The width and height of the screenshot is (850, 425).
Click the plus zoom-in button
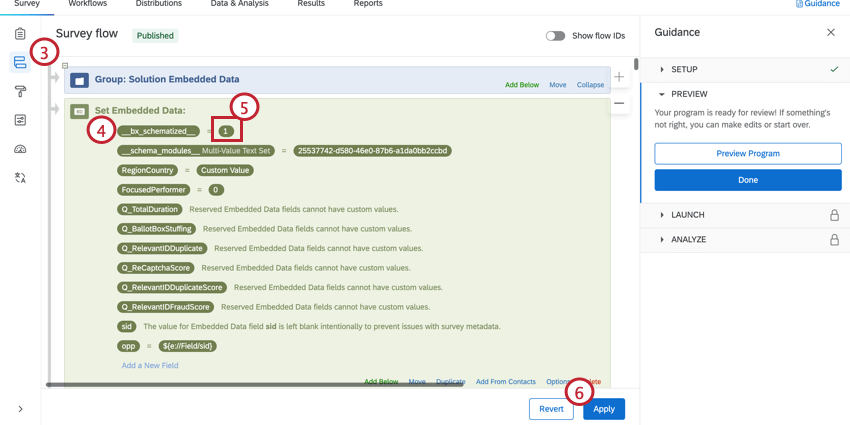619,77
